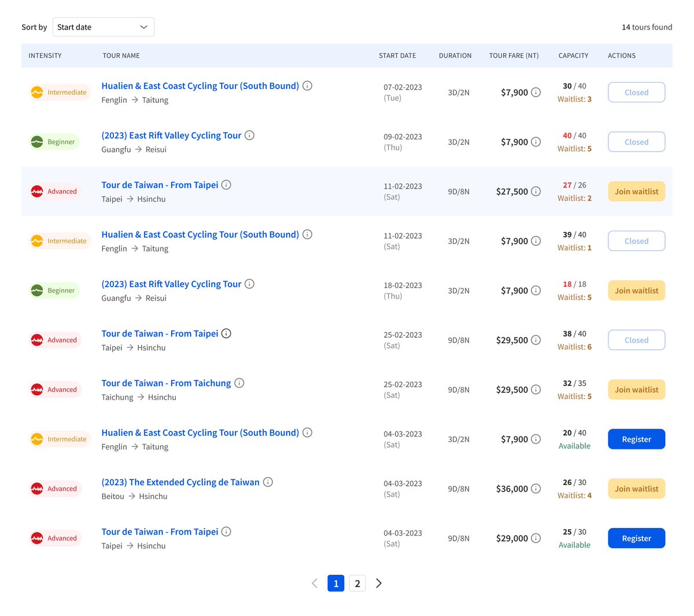Open Hualien & East Coast tour link dated 04-03-2023
This screenshot has width=694, height=616.
200,433
